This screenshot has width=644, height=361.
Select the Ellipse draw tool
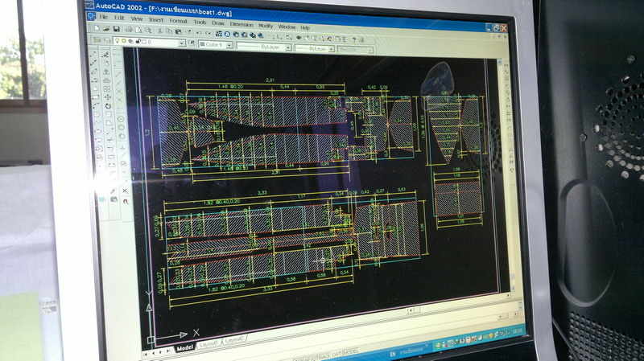(x=97, y=132)
